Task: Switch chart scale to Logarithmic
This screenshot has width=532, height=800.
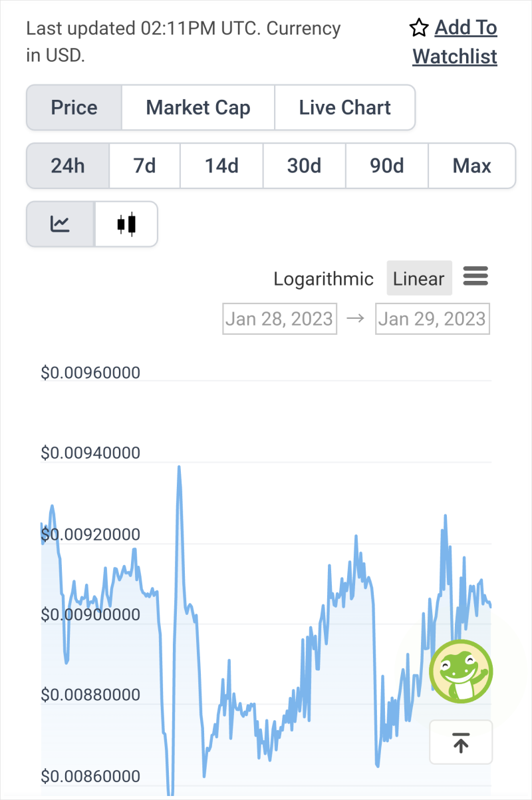Action: pyautogui.click(x=324, y=278)
